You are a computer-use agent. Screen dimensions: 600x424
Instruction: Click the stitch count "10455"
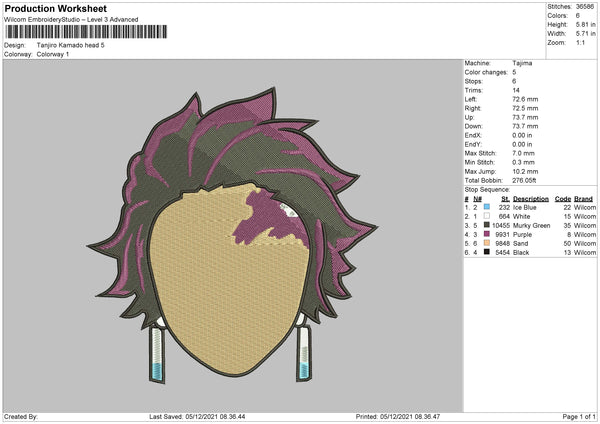501,225
